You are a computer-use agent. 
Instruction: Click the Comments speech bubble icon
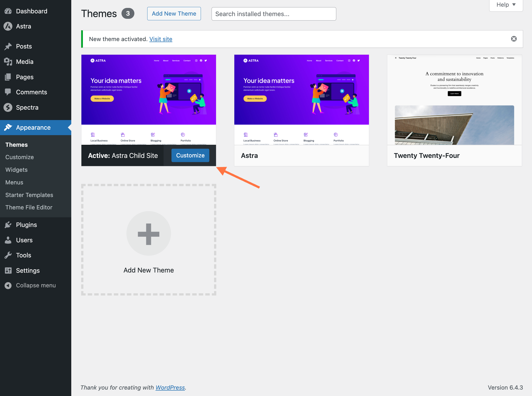click(8, 92)
